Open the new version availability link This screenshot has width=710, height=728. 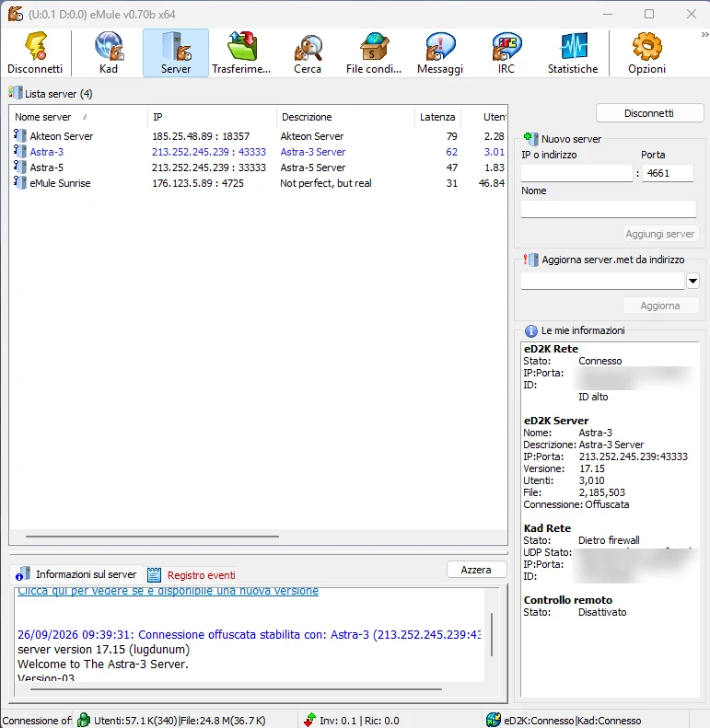pyautogui.click(x=169, y=591)
